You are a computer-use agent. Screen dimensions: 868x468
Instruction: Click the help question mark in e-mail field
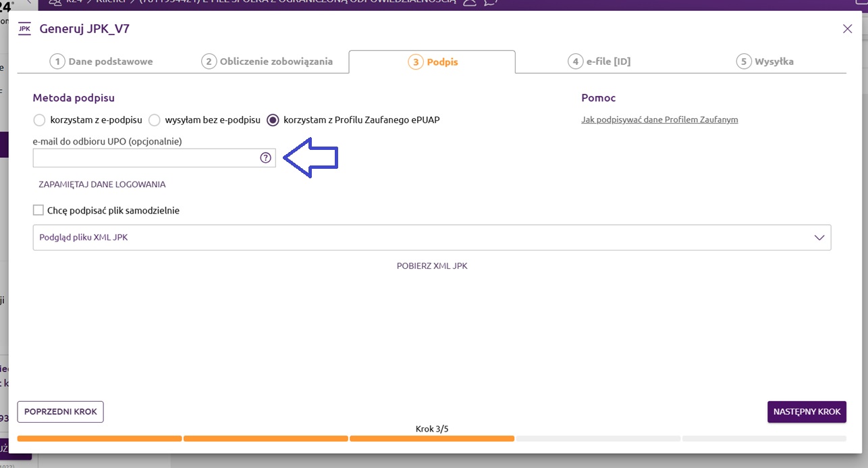265,158
